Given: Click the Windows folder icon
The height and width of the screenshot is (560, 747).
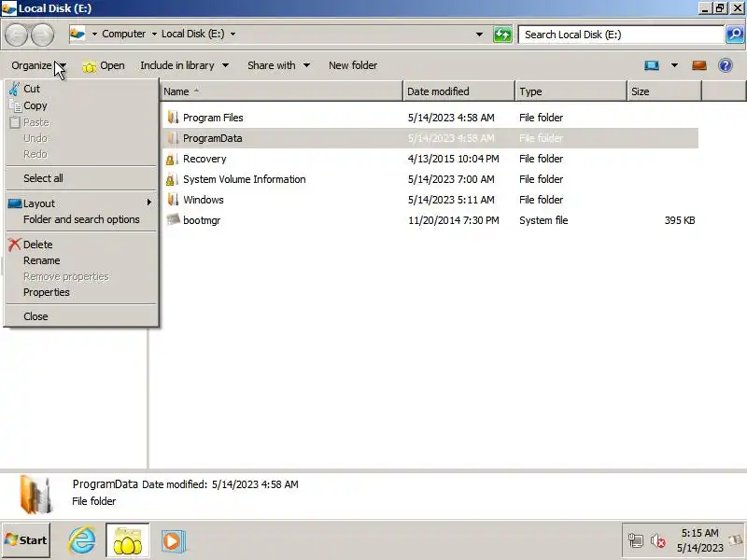Looking at the screenshot, I should tap(173, 200).
